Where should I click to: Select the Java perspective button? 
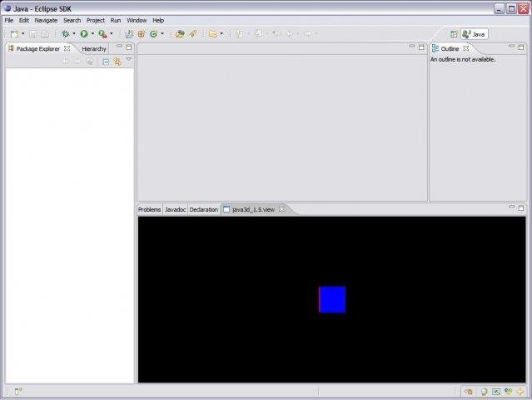[x=475, y=34]
